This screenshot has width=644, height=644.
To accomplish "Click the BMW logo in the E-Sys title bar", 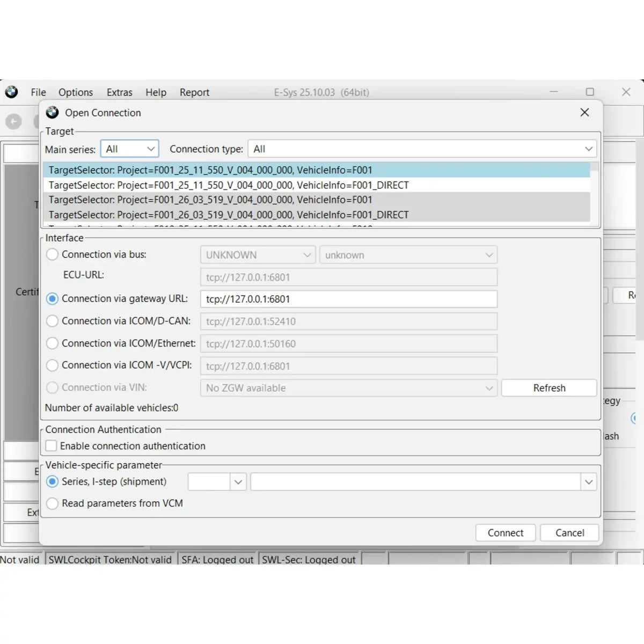I will [x=12, y=92].
